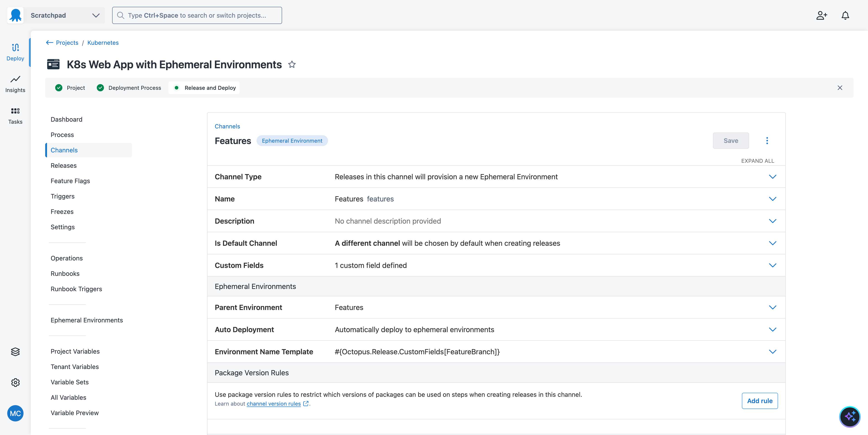This screenshot has height=435, width=868.
Task: Select the Release and Deploy onboarding step
Action: pos(204,88)
